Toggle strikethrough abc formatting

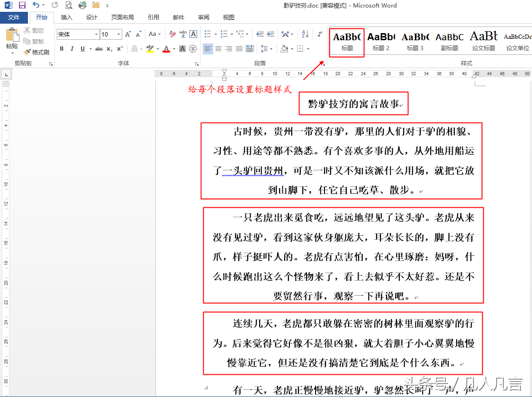point(99,49)
